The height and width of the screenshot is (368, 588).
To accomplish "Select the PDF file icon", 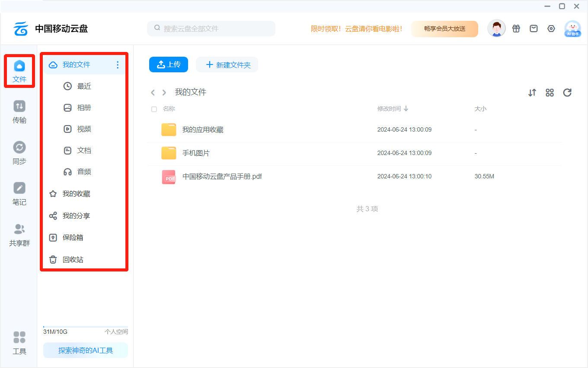I will [169, 177].
